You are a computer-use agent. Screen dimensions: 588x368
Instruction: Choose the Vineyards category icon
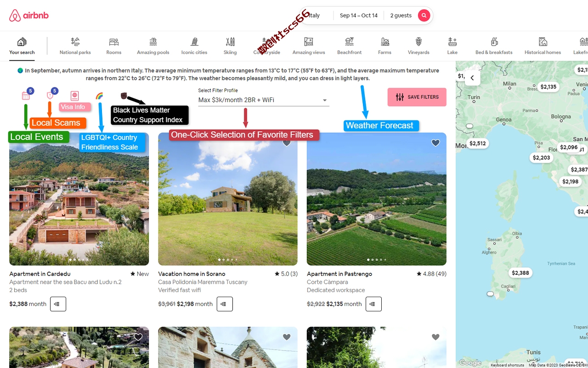click(418, 42)
